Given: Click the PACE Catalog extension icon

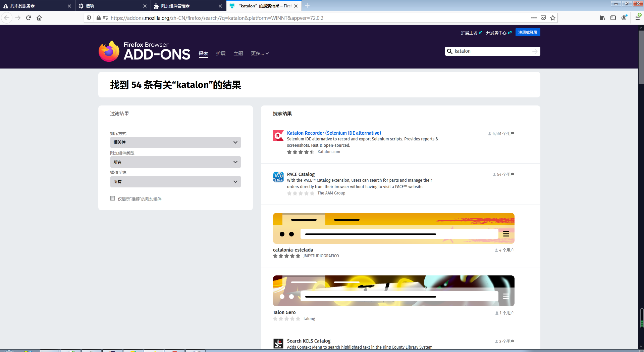Looking at the screenshot, I should coord(278,177).
